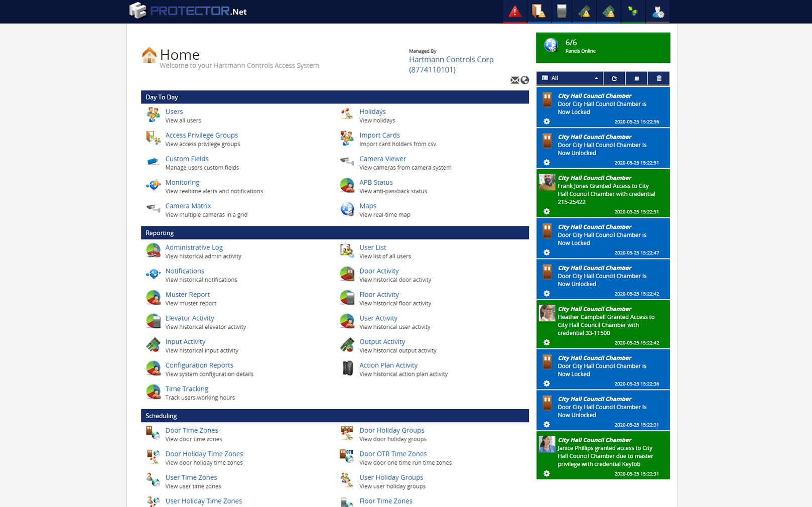
Task: Click the Hartmann Controls Corp link
Action: coord(451,59)
